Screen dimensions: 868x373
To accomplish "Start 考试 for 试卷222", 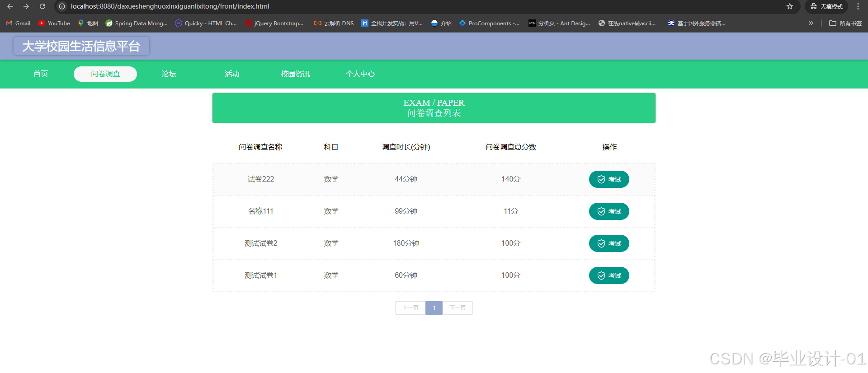I will click(609, 179).
